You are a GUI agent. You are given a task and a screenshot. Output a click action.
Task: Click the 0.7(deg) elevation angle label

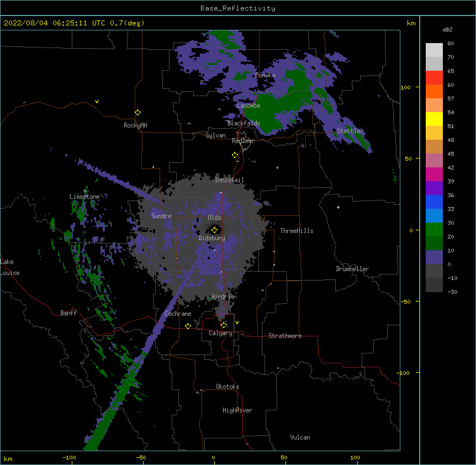pos(127,23)
